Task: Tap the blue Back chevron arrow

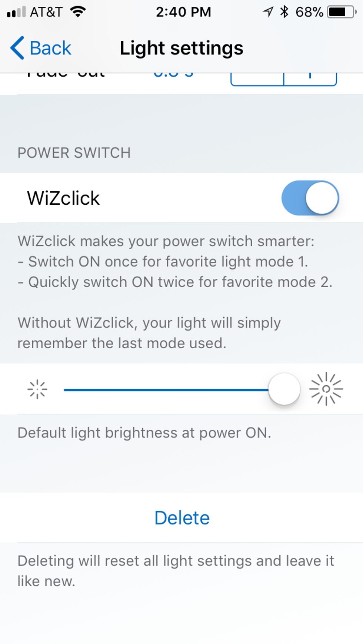Action: [x=17, y=48]
